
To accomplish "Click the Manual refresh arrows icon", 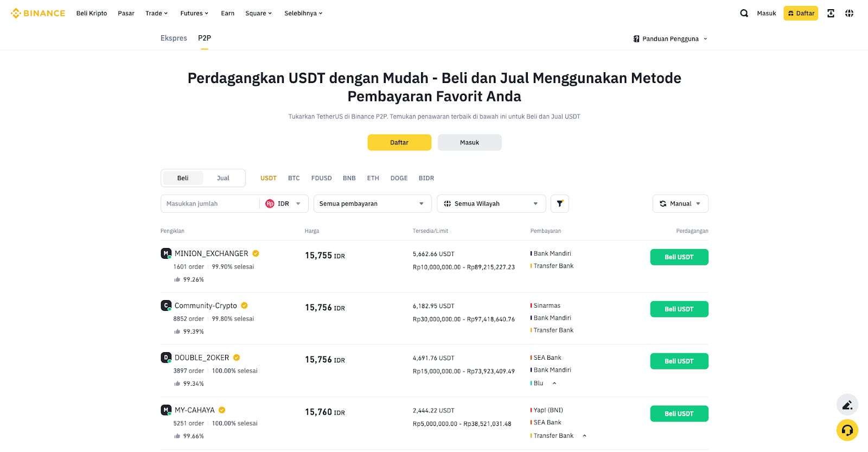I will [663, 203].
